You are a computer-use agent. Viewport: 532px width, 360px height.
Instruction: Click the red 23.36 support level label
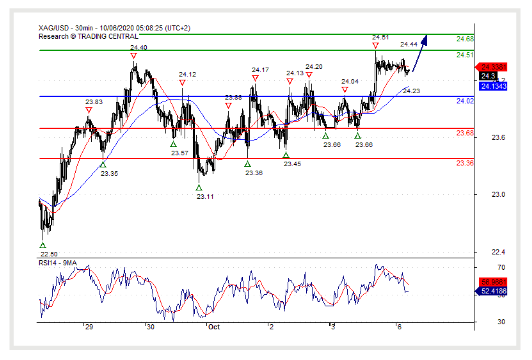point(465,163)
